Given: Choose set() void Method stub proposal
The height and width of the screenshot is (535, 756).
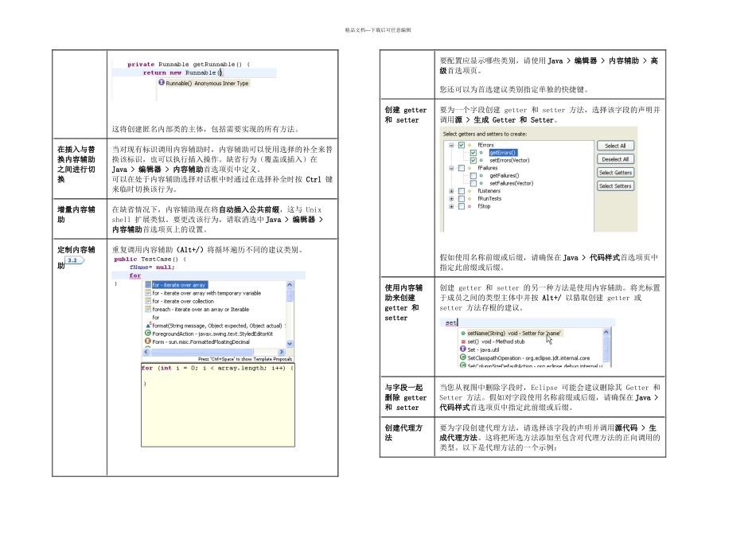Looking at the screenshot, I should (496, 342).
